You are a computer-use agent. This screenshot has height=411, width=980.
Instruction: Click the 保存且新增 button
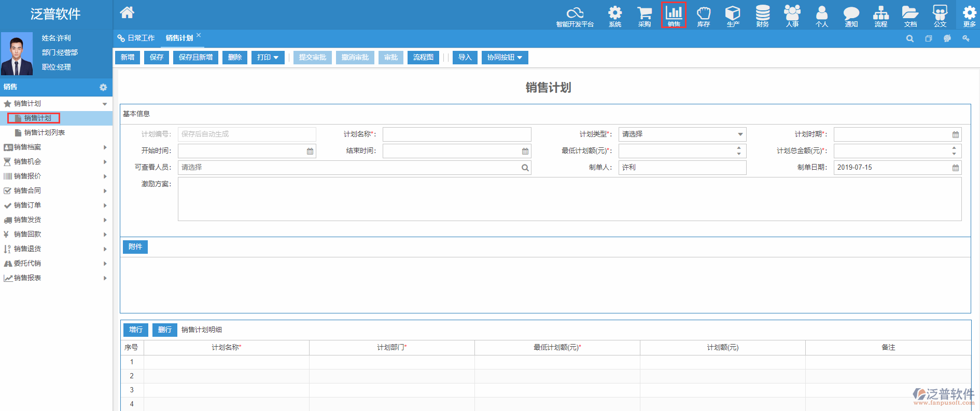pyautogui.click(x=195, y=58)
